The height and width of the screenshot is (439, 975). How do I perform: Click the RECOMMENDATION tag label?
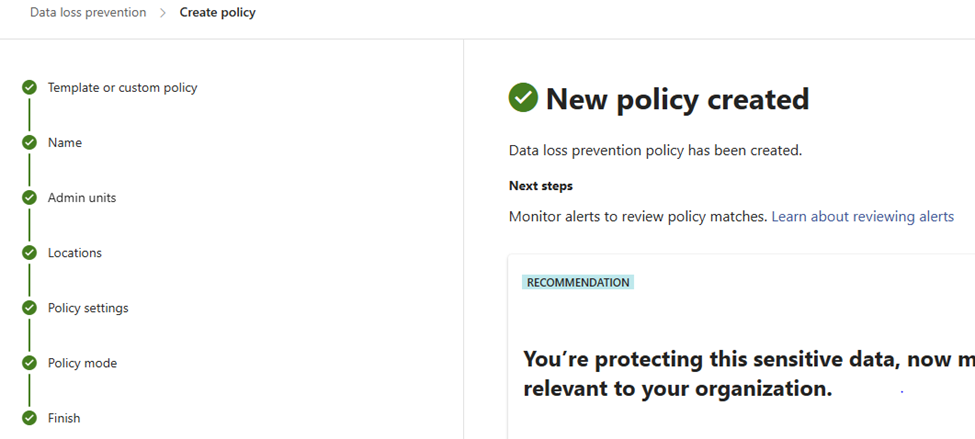578,282
